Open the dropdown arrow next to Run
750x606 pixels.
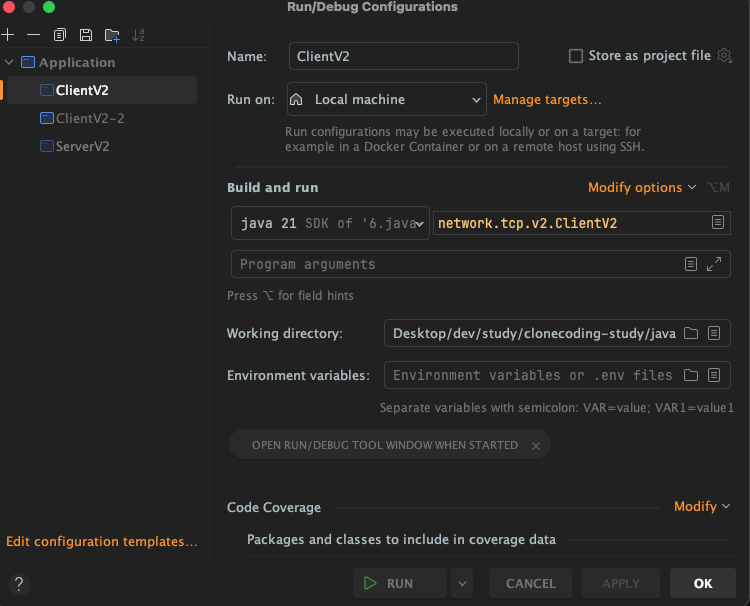pos(462,584)
